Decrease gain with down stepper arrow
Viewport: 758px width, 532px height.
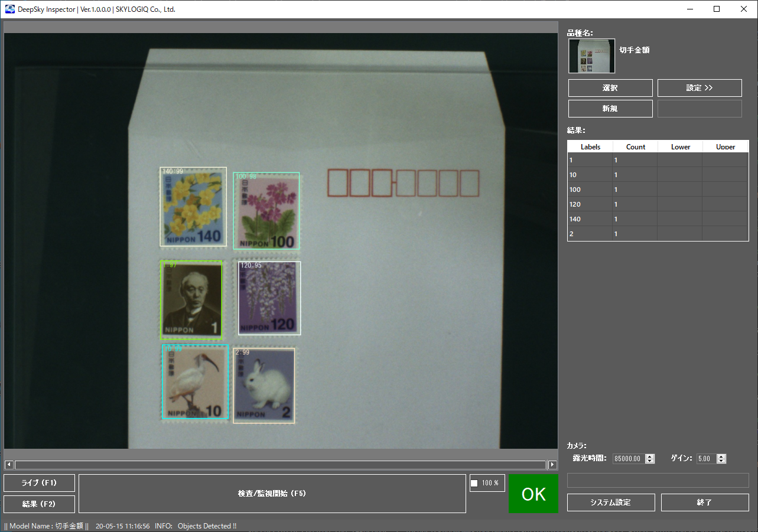[x=721, y=461]
